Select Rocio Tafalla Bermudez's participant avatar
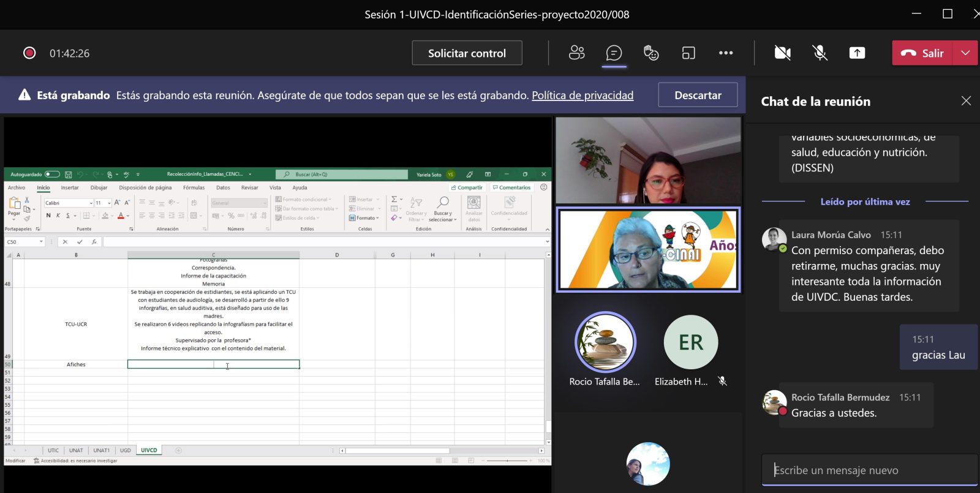The height and width of the screenshot is (493, 980). coord(605,342)
